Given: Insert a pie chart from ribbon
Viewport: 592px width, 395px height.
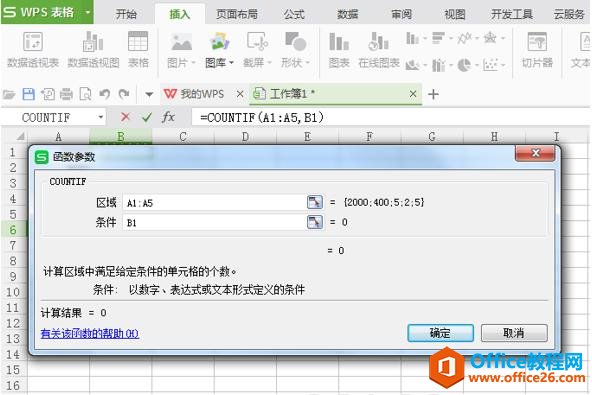Looking at the screenshot, I should coord(464,65).
